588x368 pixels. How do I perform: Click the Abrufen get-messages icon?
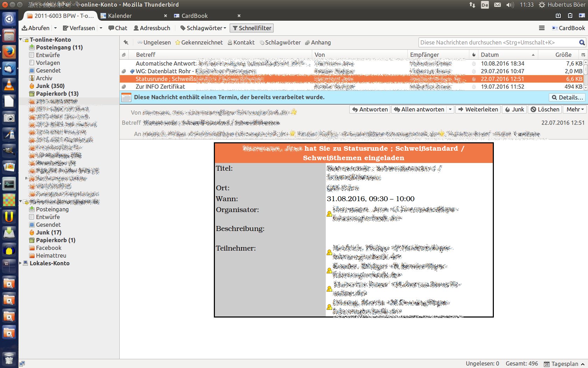(x=25, y=28)
